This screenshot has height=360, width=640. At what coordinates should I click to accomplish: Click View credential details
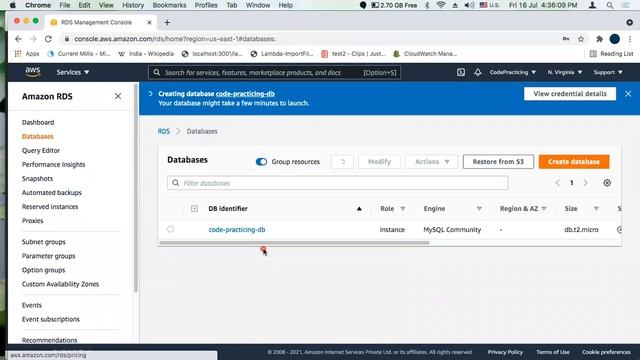(x=570, y=94)
